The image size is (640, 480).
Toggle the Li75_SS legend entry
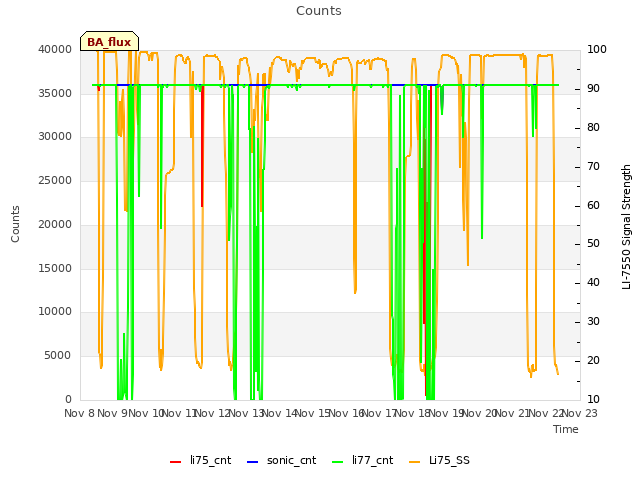(x=439, y=460)
